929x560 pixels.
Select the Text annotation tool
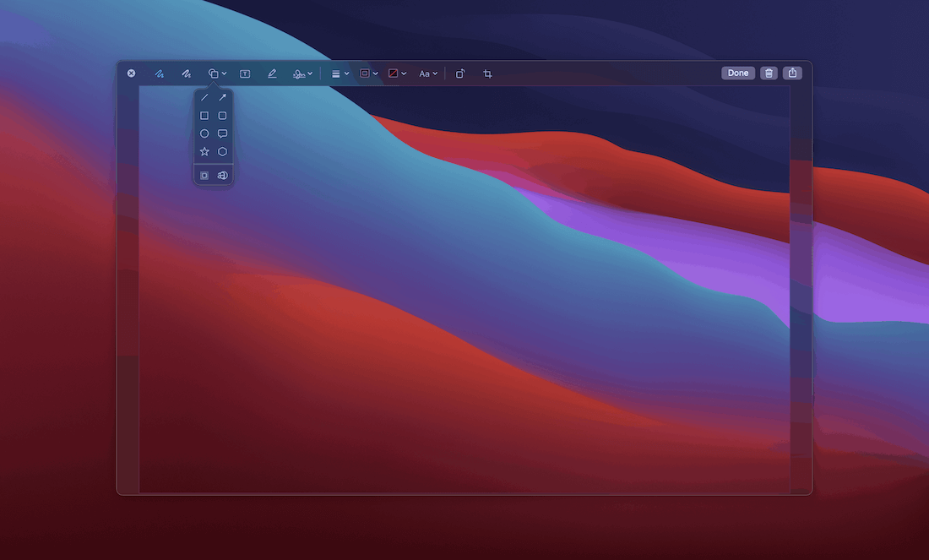244,73
